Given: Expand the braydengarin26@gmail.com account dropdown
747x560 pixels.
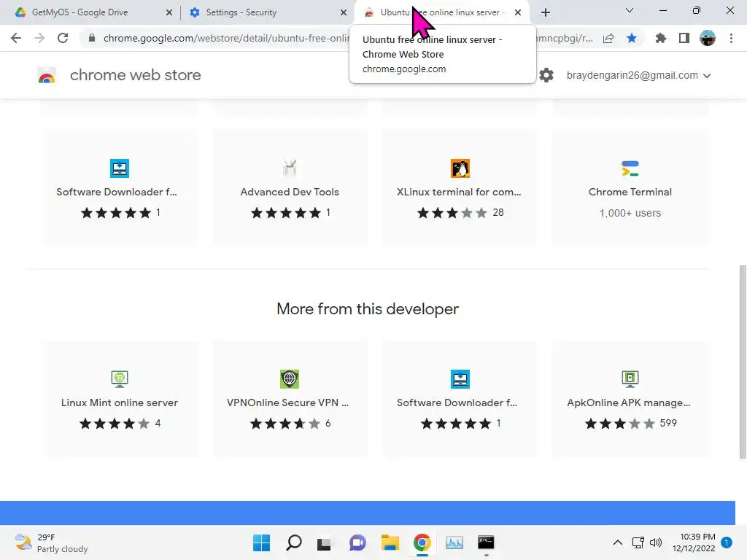Looking at the screenshot, I should pyautogui.click(x=638, y=75).
